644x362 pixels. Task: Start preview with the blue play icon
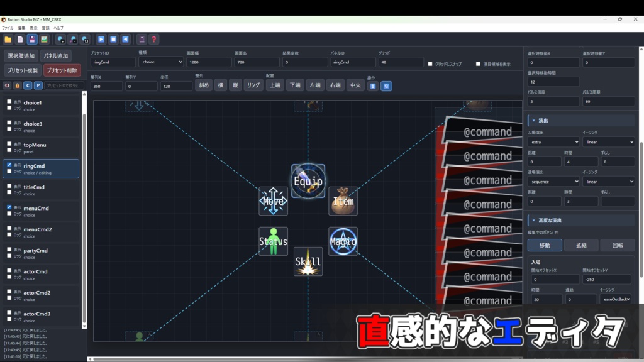[101, 40]
